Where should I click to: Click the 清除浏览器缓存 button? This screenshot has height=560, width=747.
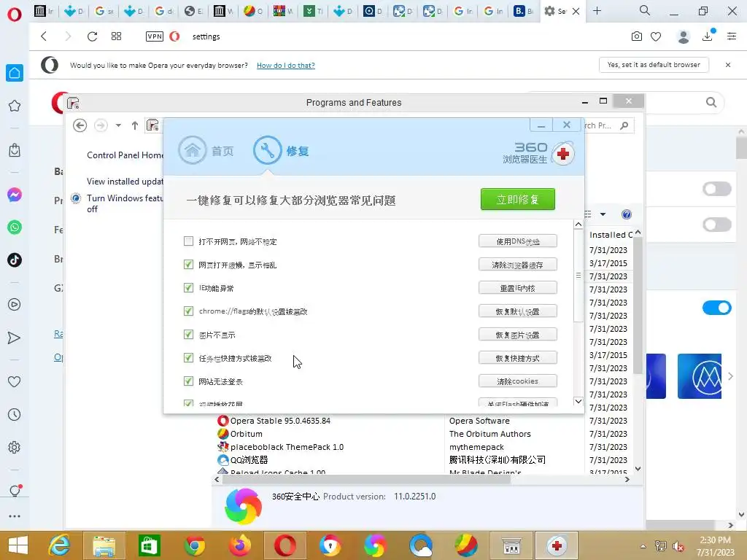[x=518, y=264]
